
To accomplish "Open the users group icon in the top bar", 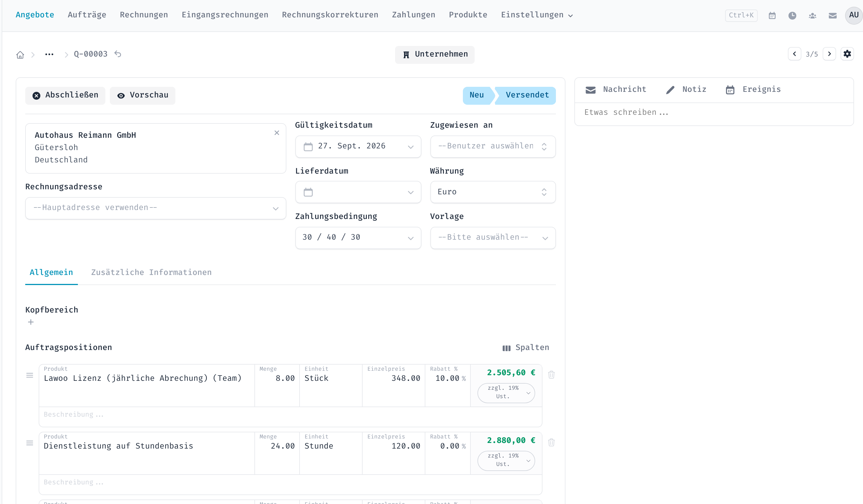I will [x=812, y=15].
